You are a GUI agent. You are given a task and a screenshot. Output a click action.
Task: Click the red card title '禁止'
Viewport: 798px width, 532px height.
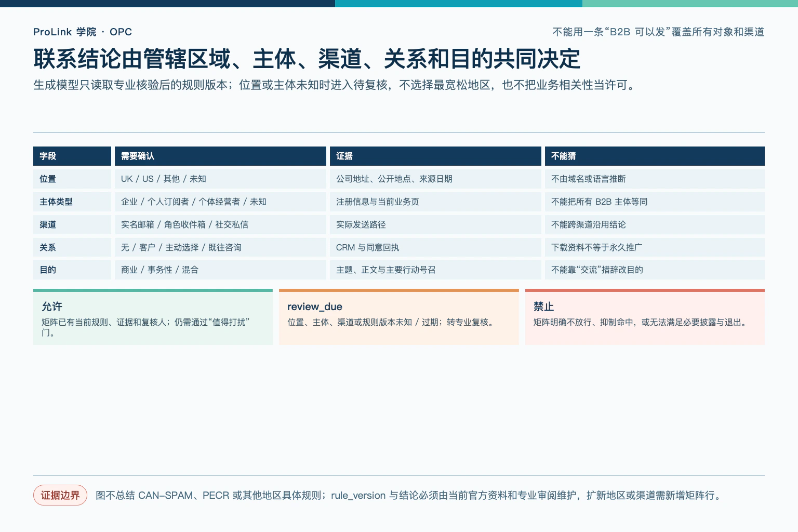pyautogui.click(x=544, y=307)
